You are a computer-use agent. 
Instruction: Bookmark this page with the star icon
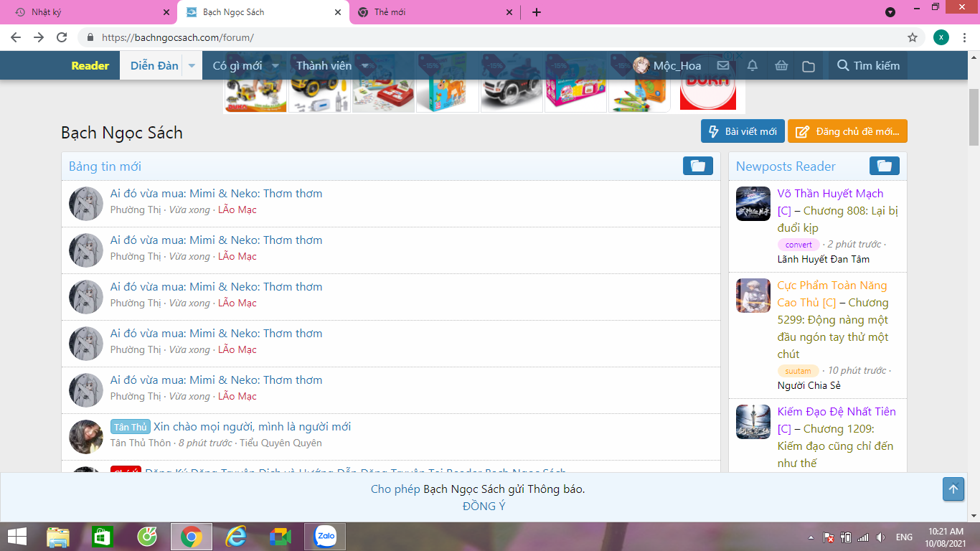pyautogui.click(x=913, y=37)
